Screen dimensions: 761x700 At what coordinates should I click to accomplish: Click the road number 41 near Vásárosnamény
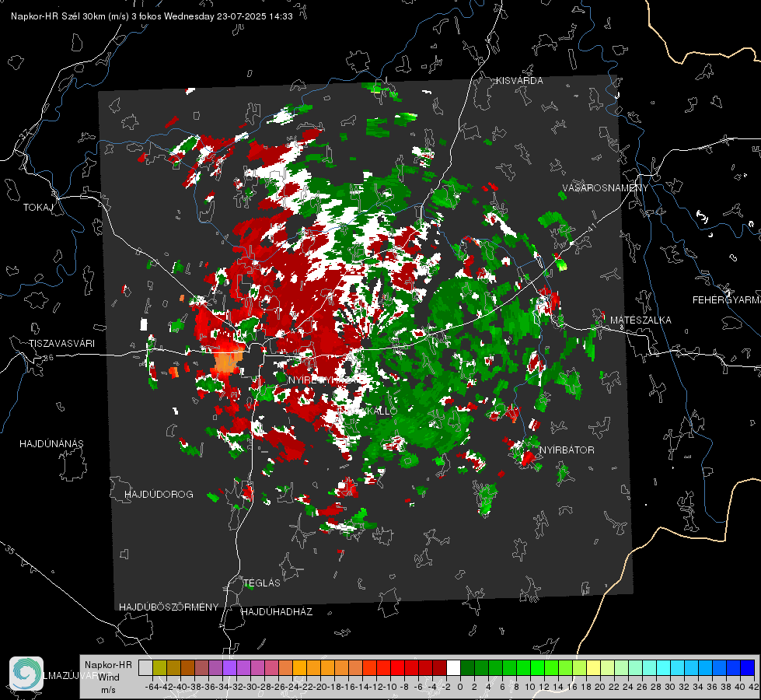pyautogui.click(x=592, y=227)
